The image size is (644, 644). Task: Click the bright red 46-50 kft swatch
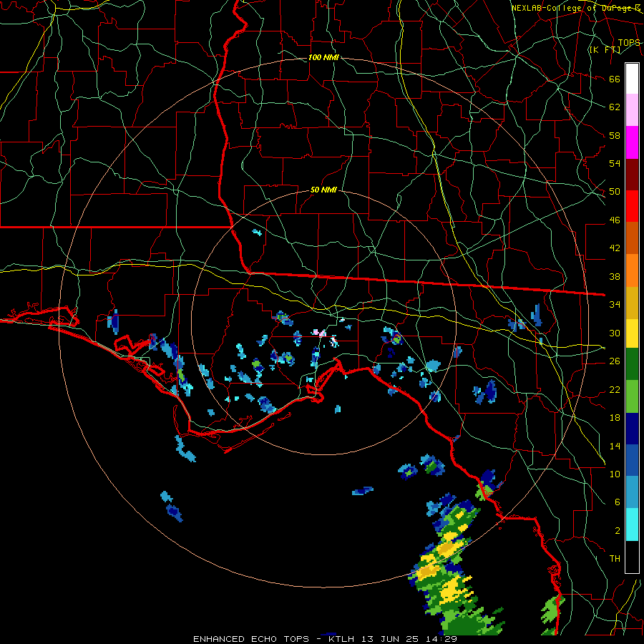tap(632, 206)
